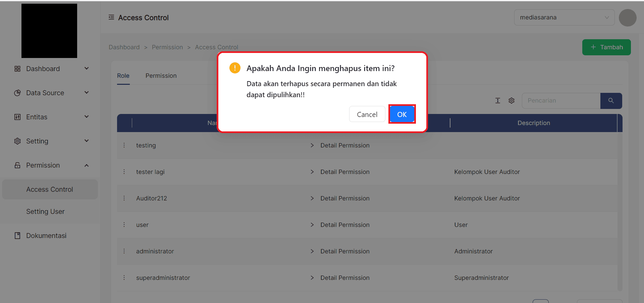Viewport: 644px width, 303px height.
Task: Click the Dashboard breadcrumb link
Action: pyautogui.click(x=124, y=47)
